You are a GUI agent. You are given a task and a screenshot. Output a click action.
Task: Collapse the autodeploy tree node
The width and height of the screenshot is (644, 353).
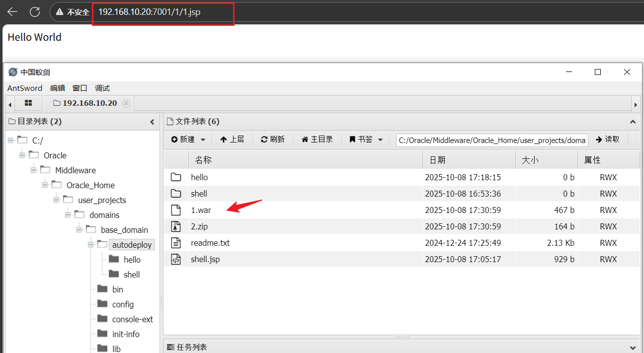91,245
